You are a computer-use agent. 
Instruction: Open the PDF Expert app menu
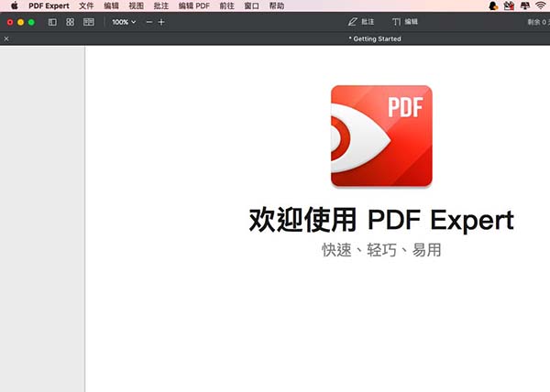pos(49,6)
